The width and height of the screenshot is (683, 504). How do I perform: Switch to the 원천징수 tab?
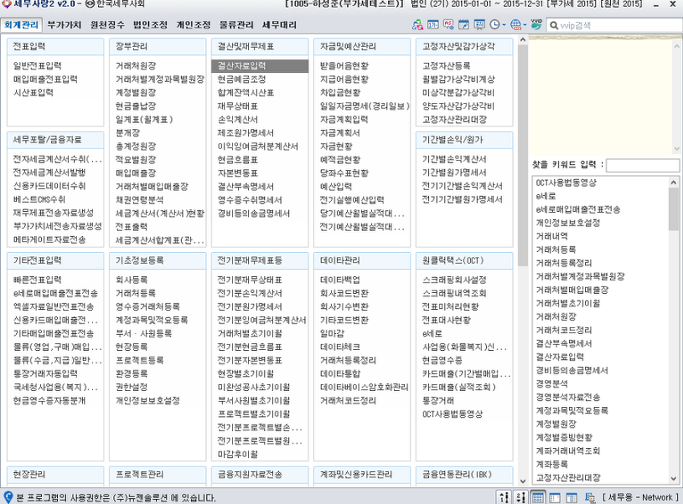(x=107, y=25)
